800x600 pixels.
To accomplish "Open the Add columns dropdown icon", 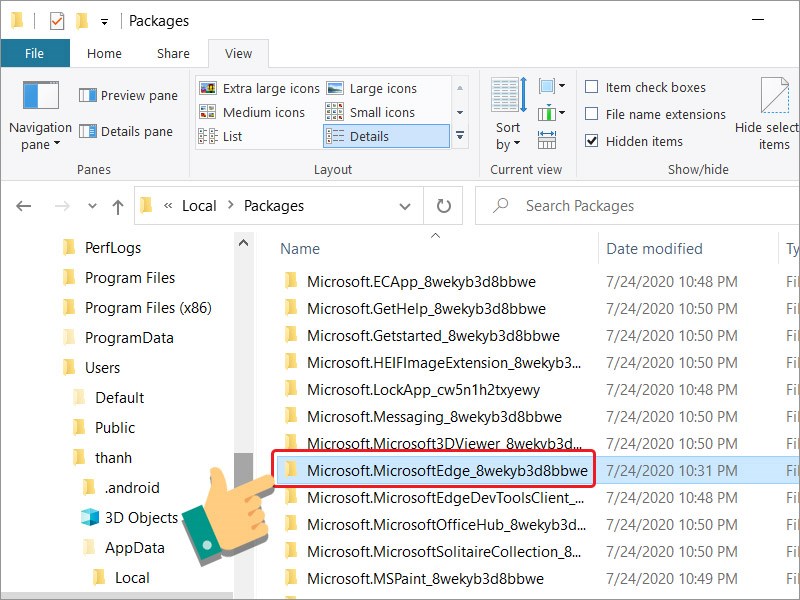I will [x=552, y=113].
